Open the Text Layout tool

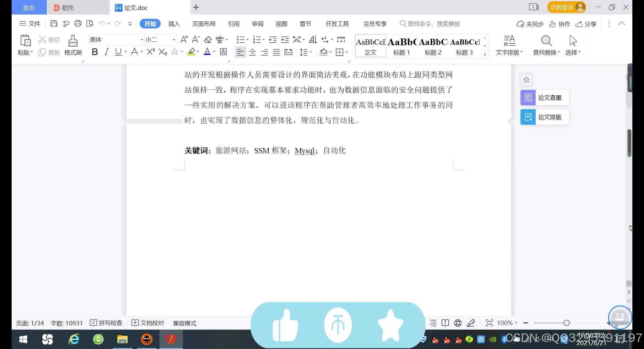tap(509, 45)
